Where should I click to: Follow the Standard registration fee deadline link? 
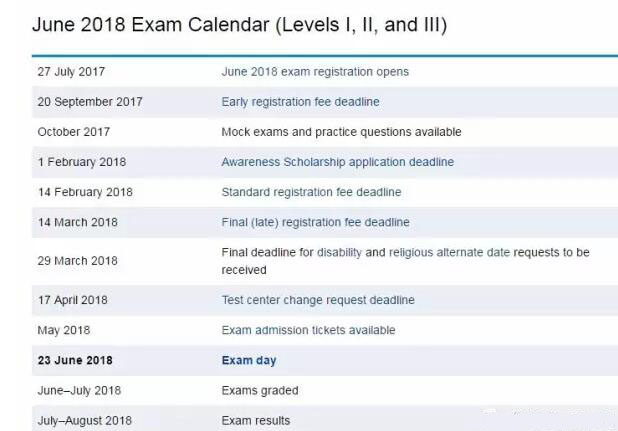click(311, 192)
